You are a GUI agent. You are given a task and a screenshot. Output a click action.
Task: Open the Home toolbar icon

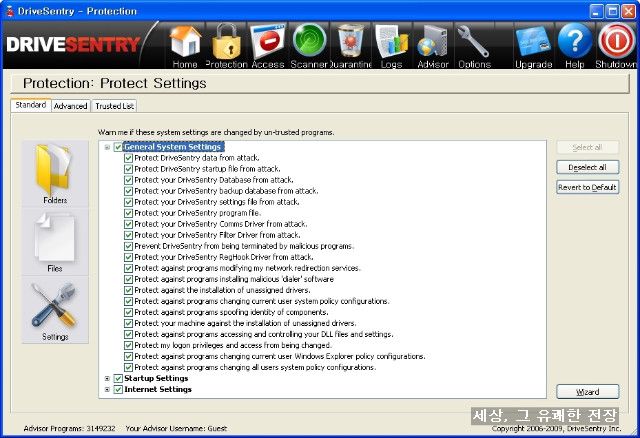185,45
